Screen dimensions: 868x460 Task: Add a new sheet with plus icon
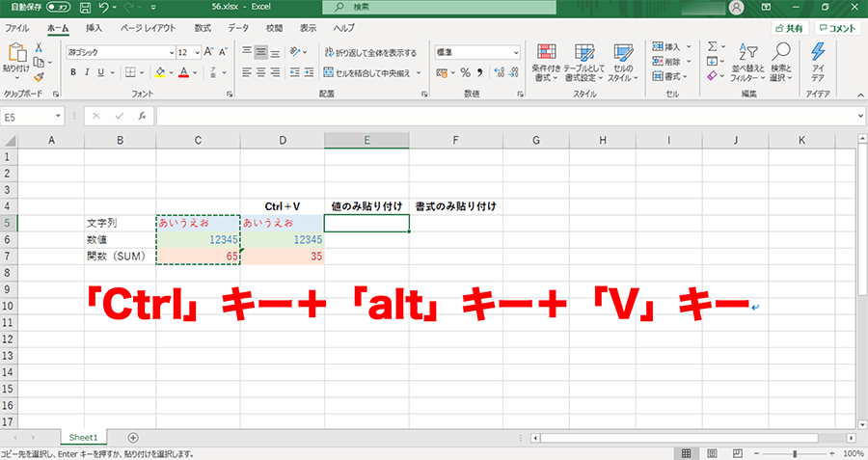[x=133, y=438]
